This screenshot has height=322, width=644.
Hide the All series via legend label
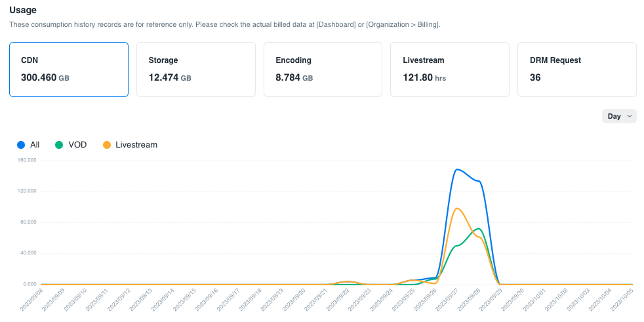click(x=35, y=145)
